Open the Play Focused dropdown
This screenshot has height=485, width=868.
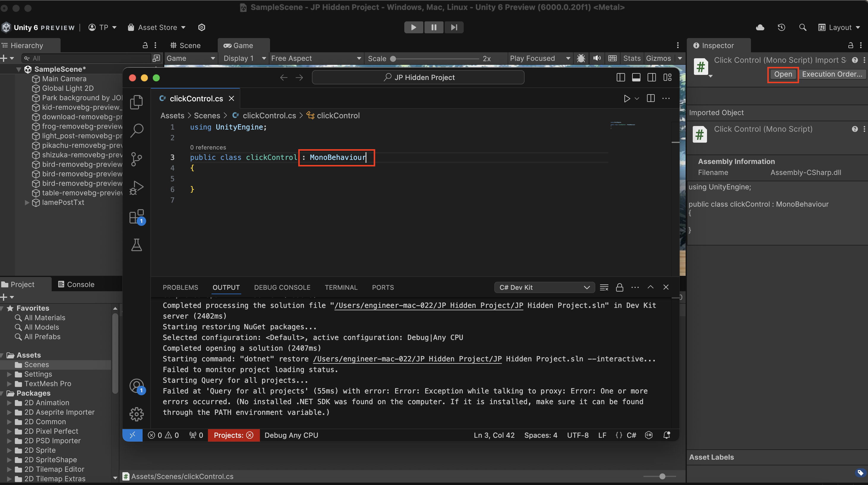[x=540, y=58]
